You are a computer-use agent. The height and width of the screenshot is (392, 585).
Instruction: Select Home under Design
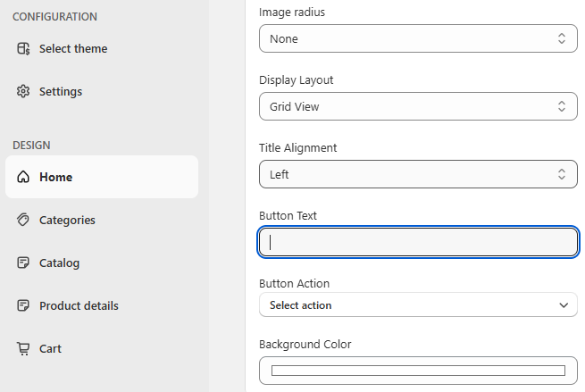click(102, 177)
